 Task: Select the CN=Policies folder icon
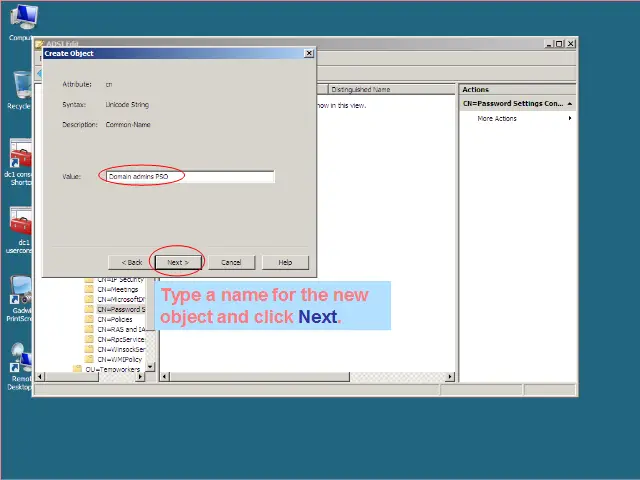click(x=89, y=319)
